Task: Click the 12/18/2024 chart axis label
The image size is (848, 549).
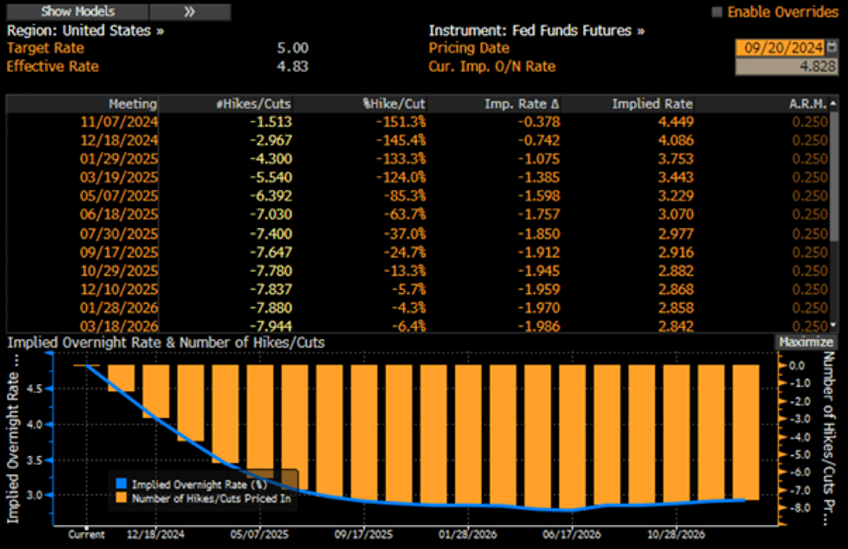Action: (155, 534)
